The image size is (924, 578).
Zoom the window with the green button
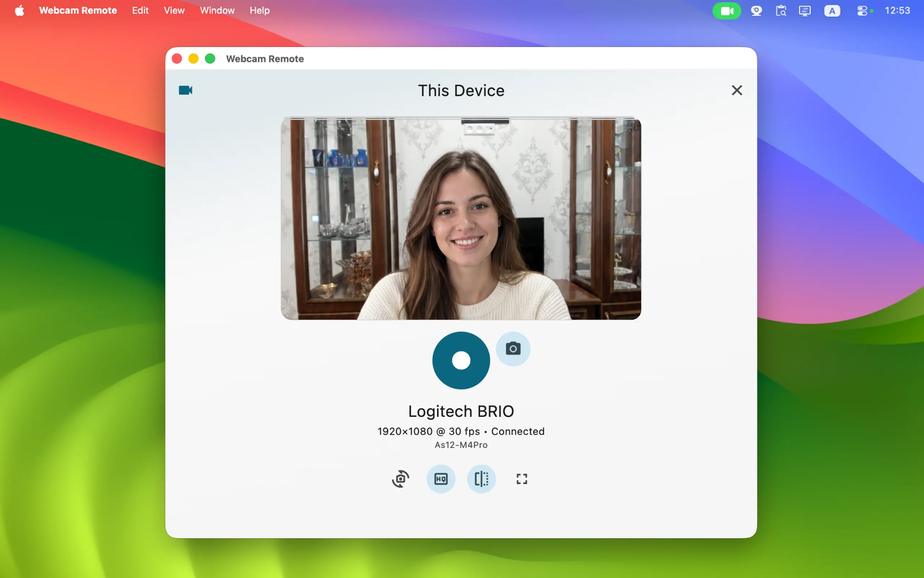[210, 59]
